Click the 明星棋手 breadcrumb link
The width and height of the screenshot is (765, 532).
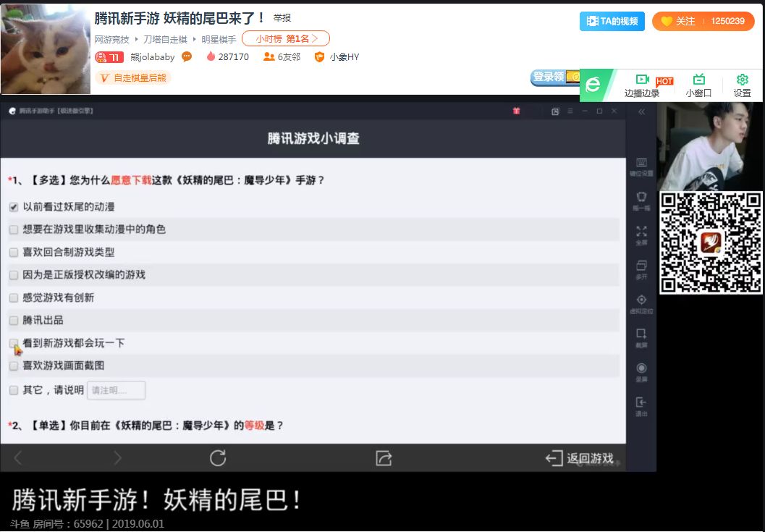click(219, 39)
